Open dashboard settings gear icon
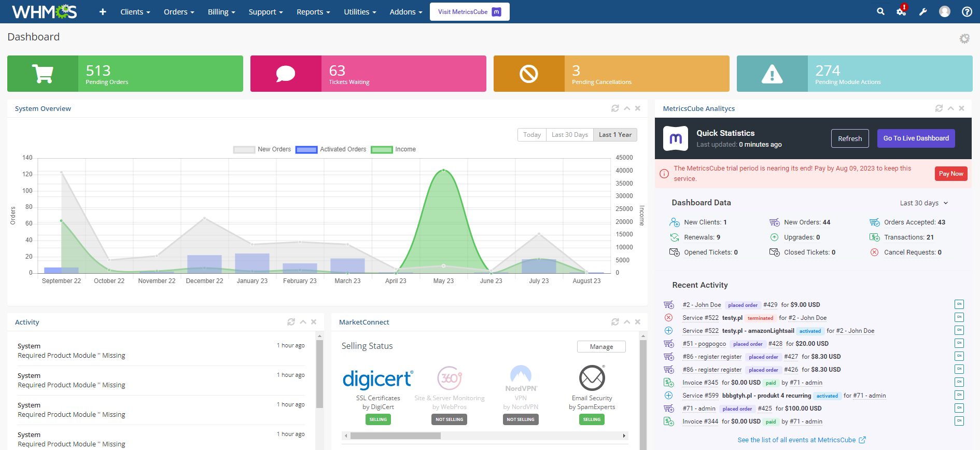The width and height of the screenshot is (980, 450). (x=964, y=38)
